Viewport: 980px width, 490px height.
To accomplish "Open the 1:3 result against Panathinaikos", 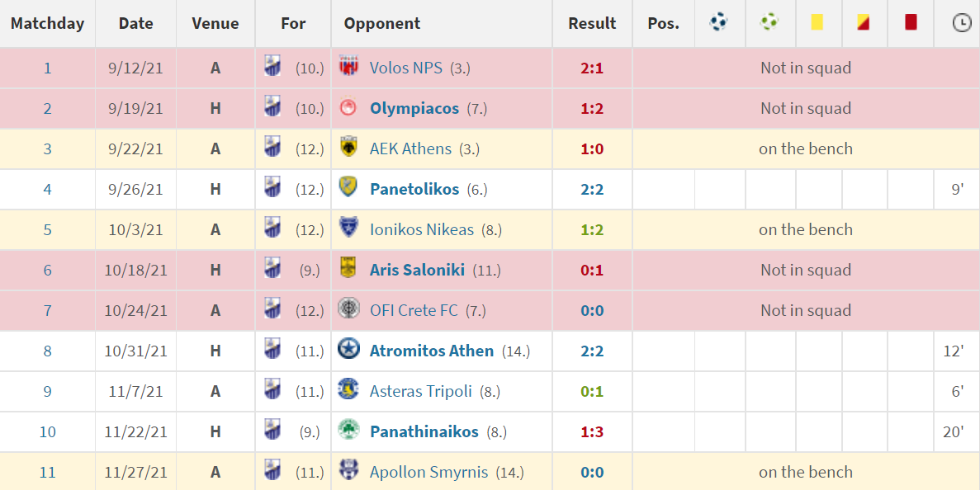I will [x=592, y=432].
